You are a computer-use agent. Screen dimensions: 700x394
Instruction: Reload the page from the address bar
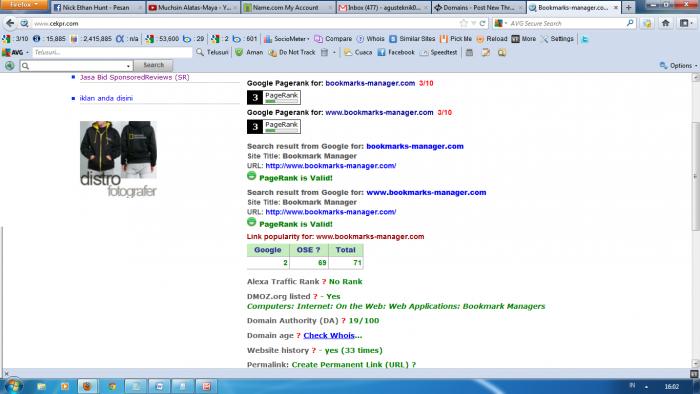click(482, 23)
